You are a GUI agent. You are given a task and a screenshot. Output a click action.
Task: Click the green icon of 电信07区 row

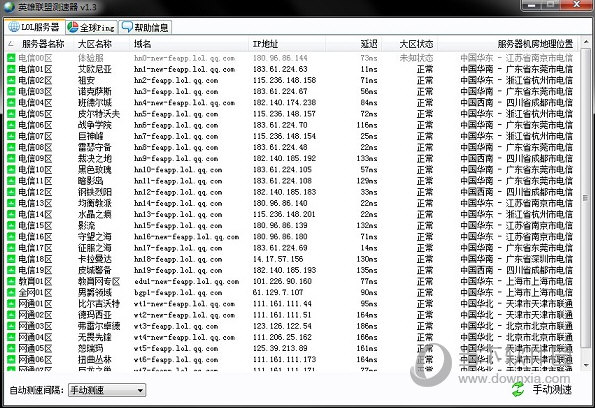coord(11,136)
